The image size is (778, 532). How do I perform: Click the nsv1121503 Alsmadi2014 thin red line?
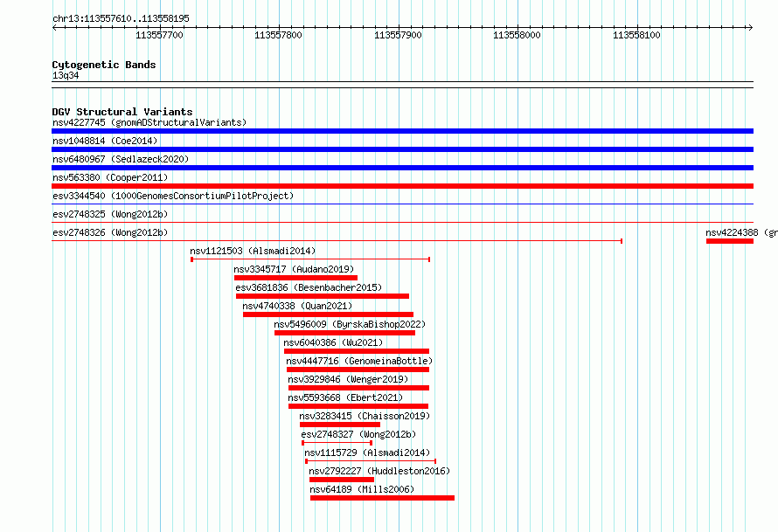[x=310, y=259]
